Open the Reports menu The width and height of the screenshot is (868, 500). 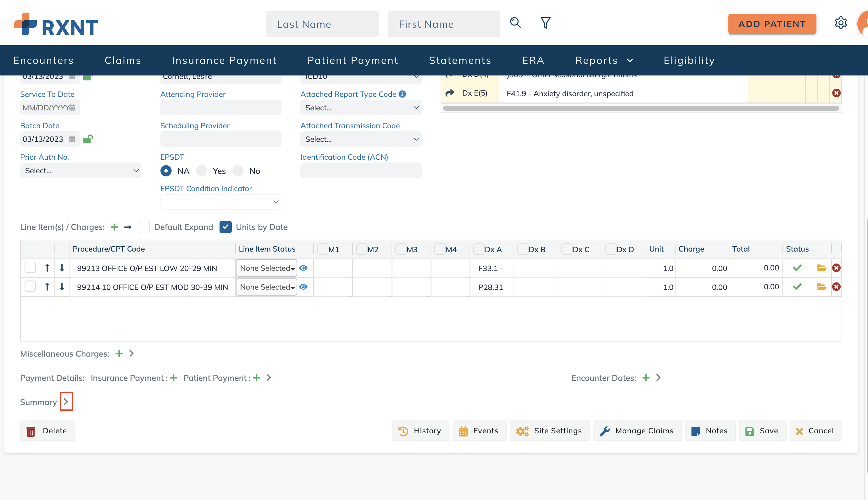point(604,60)
